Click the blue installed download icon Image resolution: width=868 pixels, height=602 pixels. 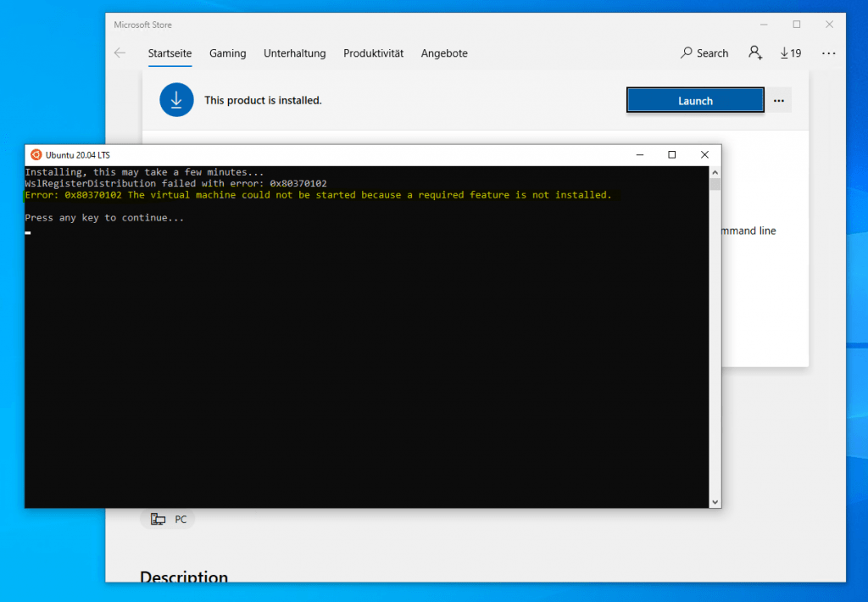[176, 100]
